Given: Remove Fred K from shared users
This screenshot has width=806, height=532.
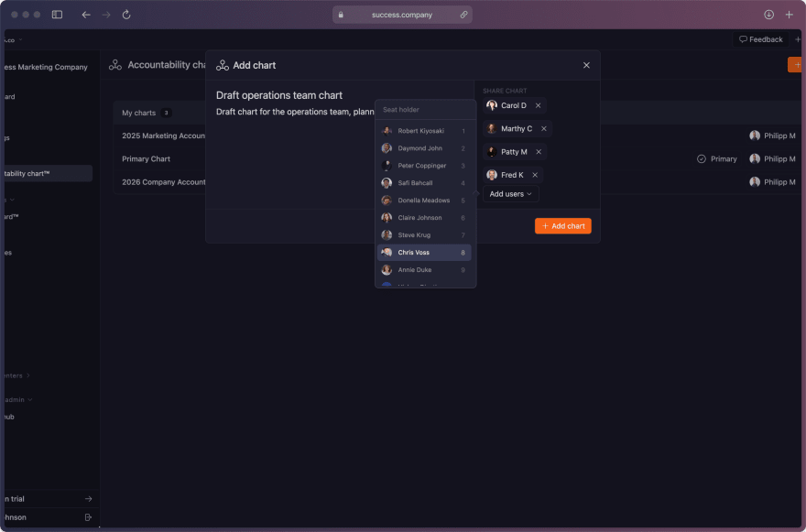Looking at the screenshot, I should (535, 175).
